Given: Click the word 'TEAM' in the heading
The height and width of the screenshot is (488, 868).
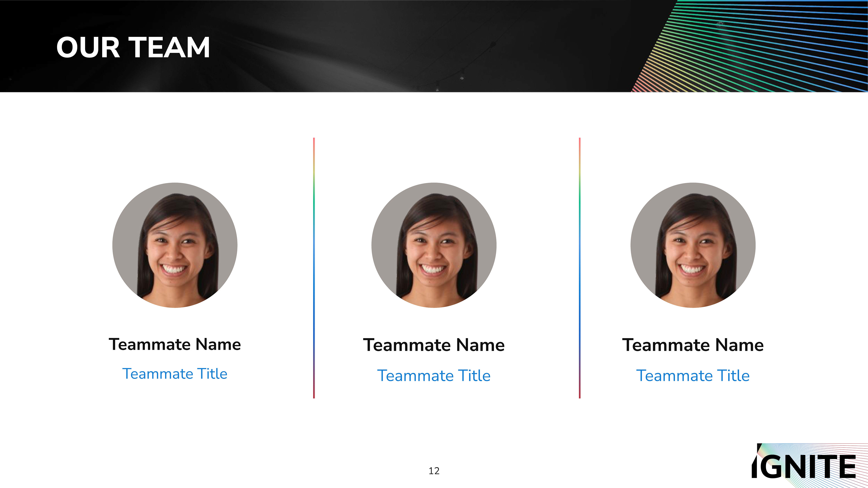Looking at the screenshot, I should (169, 47).
